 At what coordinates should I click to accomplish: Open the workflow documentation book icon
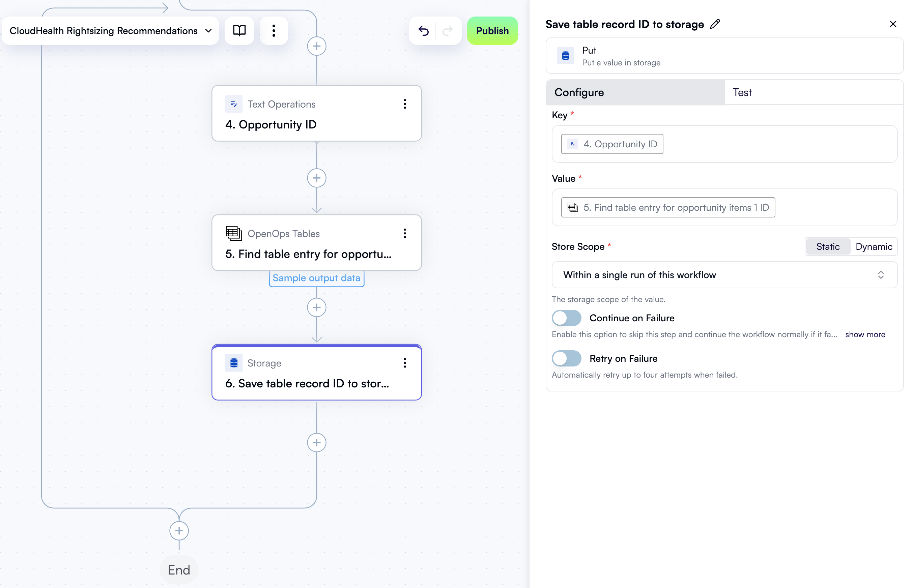click(239, 31)
